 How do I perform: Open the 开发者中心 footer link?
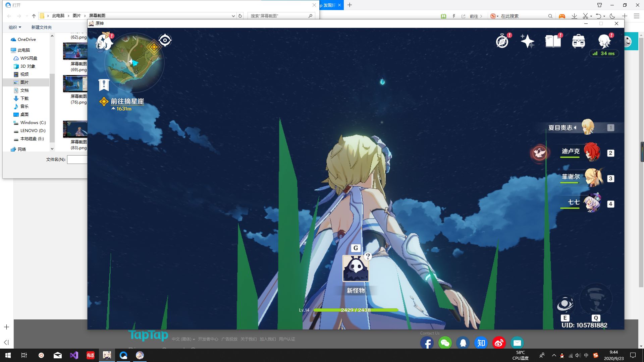208,339
